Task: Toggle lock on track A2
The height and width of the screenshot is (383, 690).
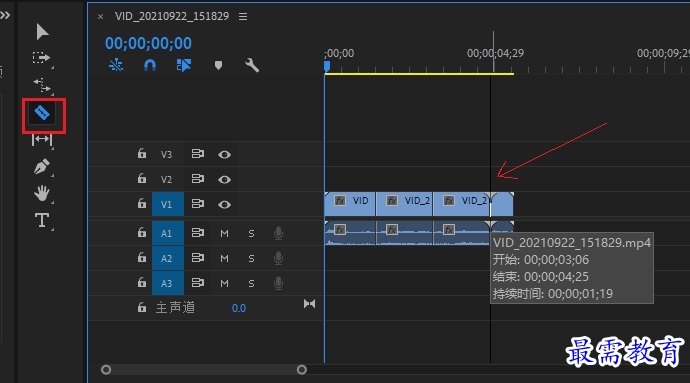Action: [x=141, y=257]
